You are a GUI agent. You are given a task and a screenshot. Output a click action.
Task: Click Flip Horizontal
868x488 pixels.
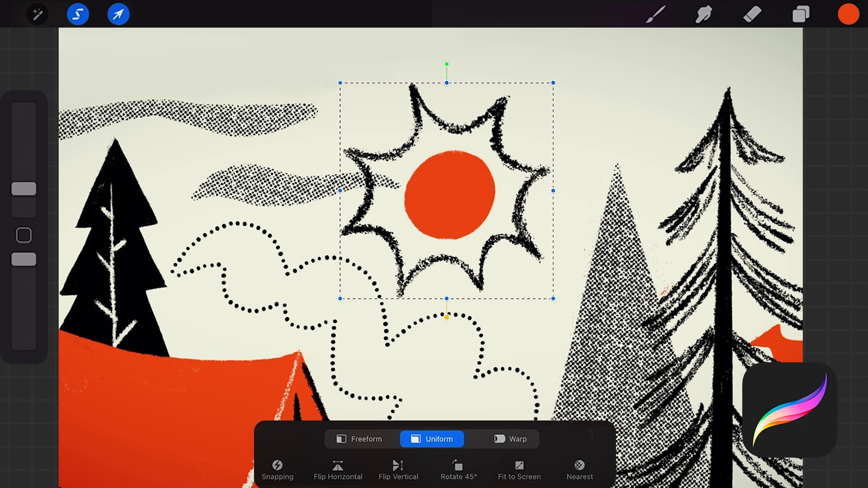pos(338,470)
